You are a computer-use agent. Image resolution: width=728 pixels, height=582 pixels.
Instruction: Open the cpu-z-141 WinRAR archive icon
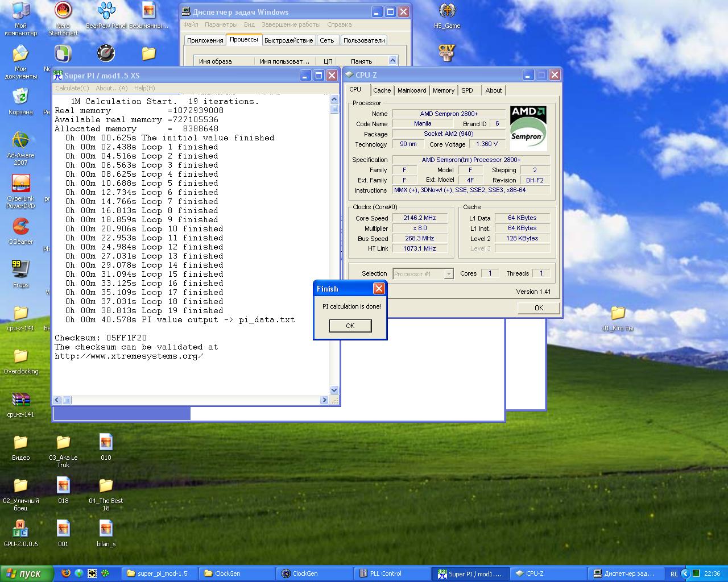click(x=20, y=404)
